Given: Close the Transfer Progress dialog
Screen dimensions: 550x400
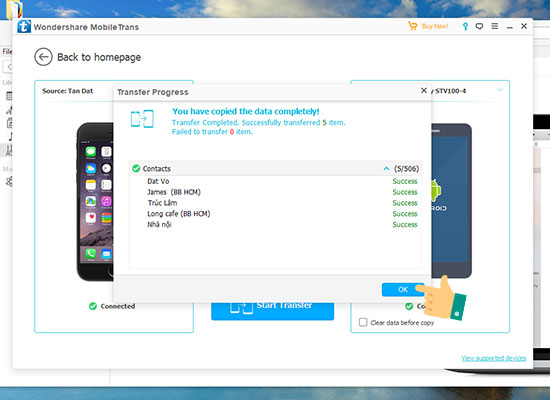Looking at the screenshot, I should (x=424, y=91).
